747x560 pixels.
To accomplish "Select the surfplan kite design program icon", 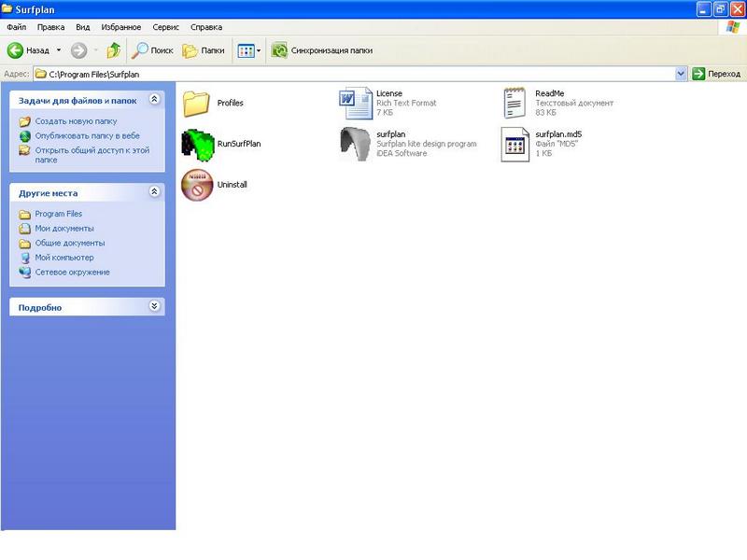I will [357, 144].
